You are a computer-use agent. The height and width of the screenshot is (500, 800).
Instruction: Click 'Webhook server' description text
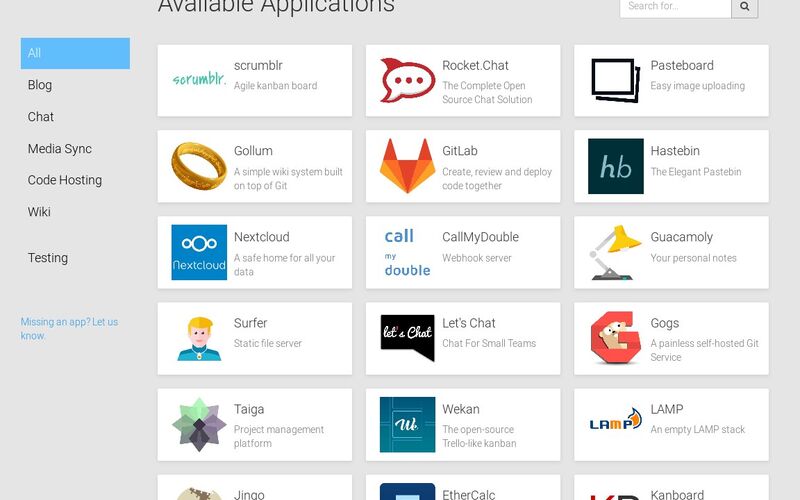[x=477, y=258]
